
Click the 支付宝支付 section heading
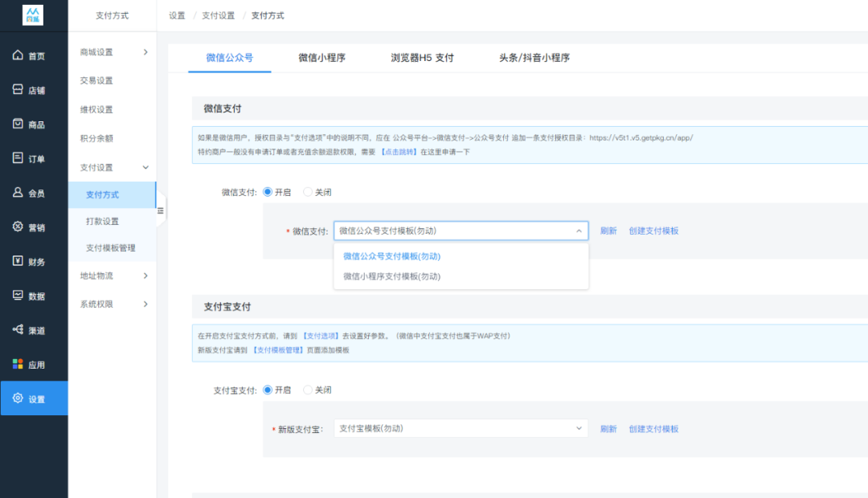click(x=227, y=307)
